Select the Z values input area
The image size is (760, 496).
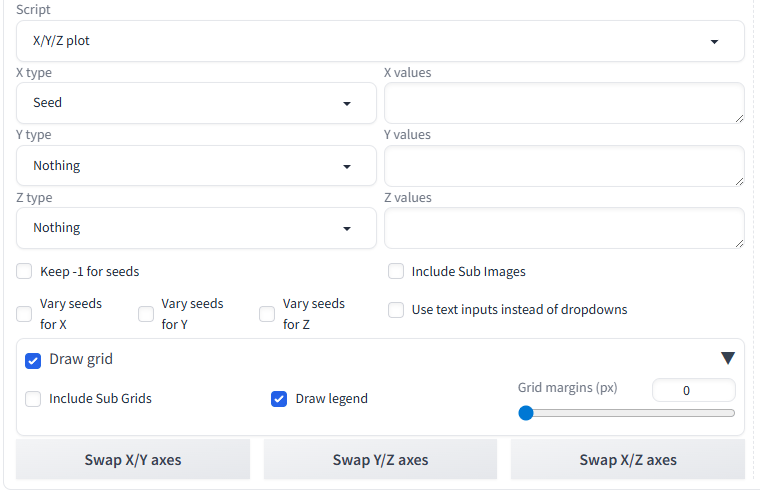click(x=564, y=228)
